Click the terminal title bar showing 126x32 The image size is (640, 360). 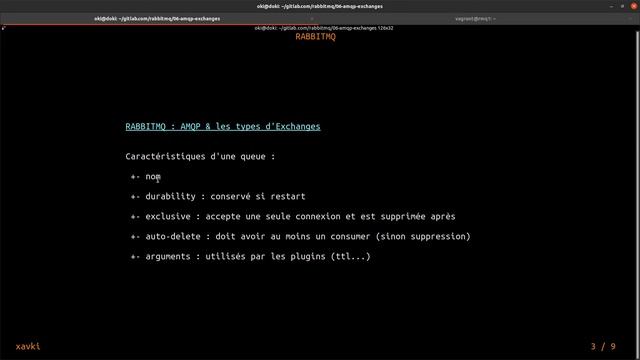click(x=323, y=28)
